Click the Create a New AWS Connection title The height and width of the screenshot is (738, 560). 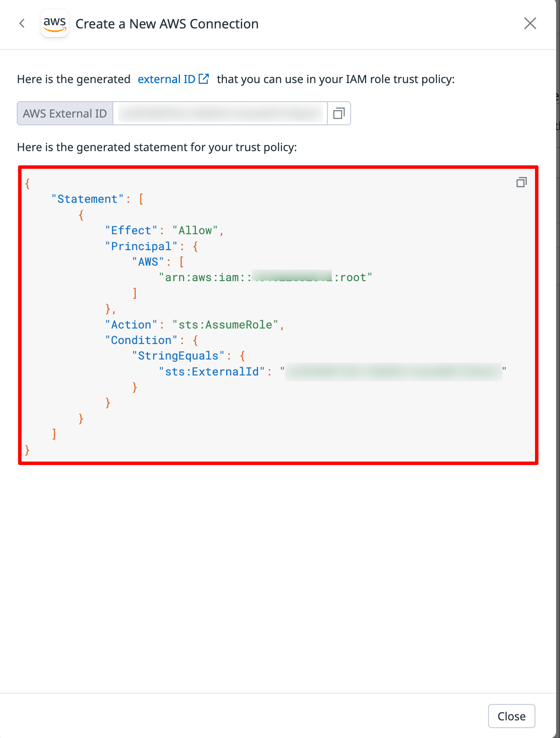tap(167, 24)
